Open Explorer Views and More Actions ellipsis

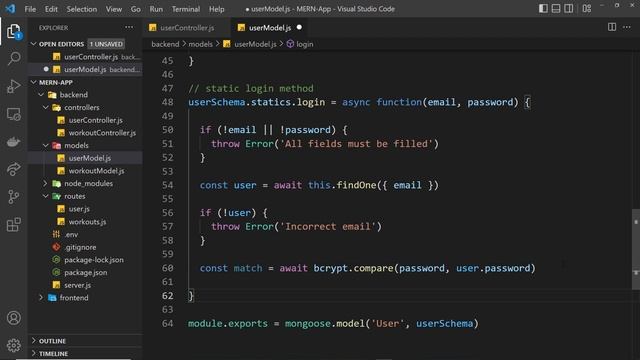pos(129,27)
